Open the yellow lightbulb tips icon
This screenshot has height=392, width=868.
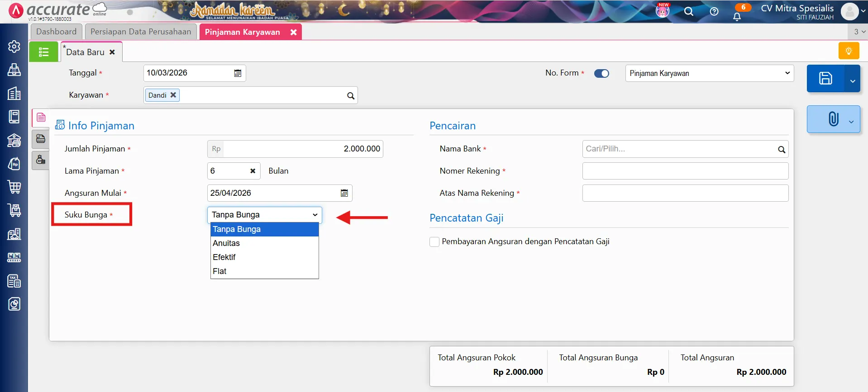coord(849,51)
